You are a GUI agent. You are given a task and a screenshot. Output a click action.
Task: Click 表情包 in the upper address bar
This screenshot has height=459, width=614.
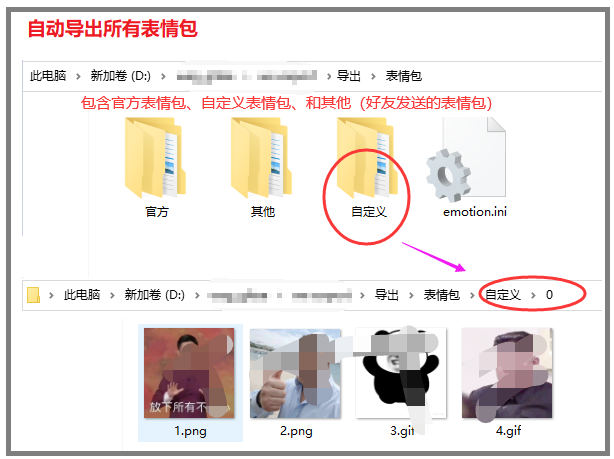pos(404,76)
